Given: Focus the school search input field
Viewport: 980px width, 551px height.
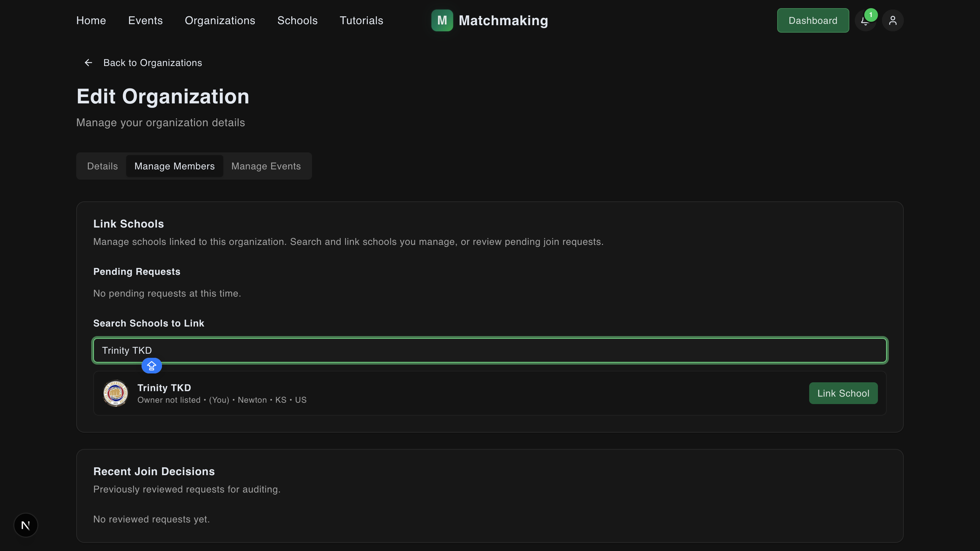Looking at the screenshot, I should 490,350.
